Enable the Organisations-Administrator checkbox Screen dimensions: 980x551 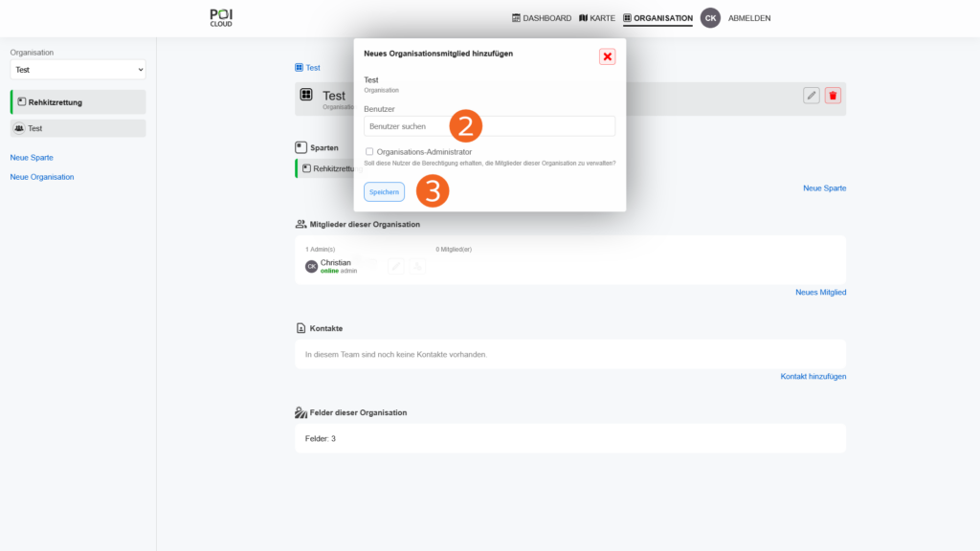pyautogui.click(x=369, y=151)
